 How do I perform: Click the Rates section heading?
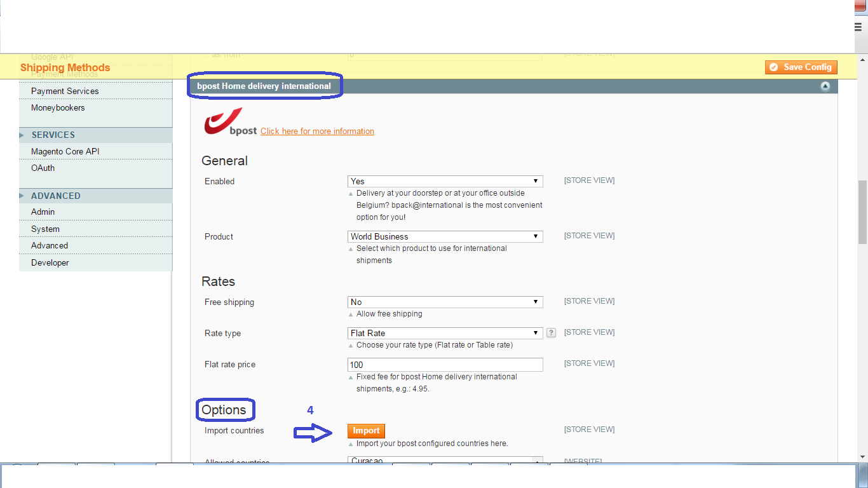click(x=218, y=281)
